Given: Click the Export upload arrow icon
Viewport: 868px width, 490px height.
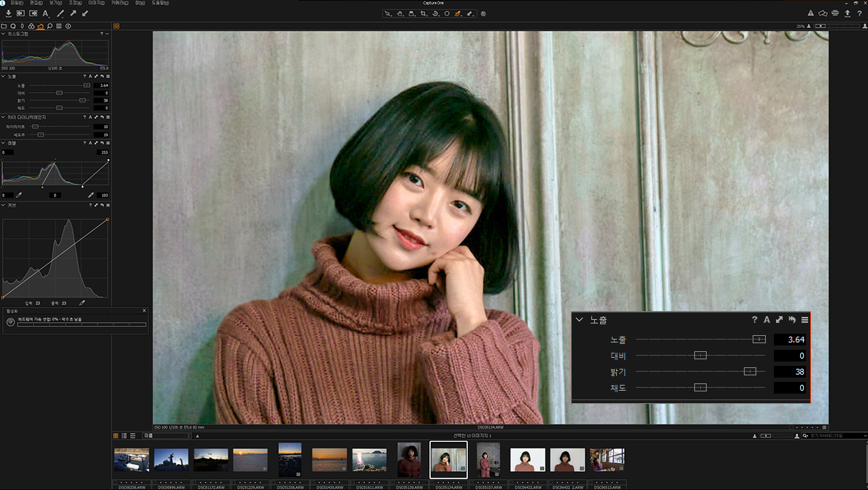Looking at the screenshot, I should (x=847, y=13).
